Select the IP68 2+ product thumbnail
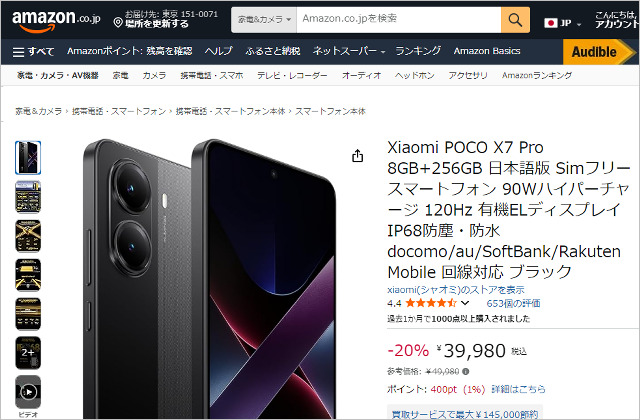Screen dimensions: 640x420 tap(28, 353)
